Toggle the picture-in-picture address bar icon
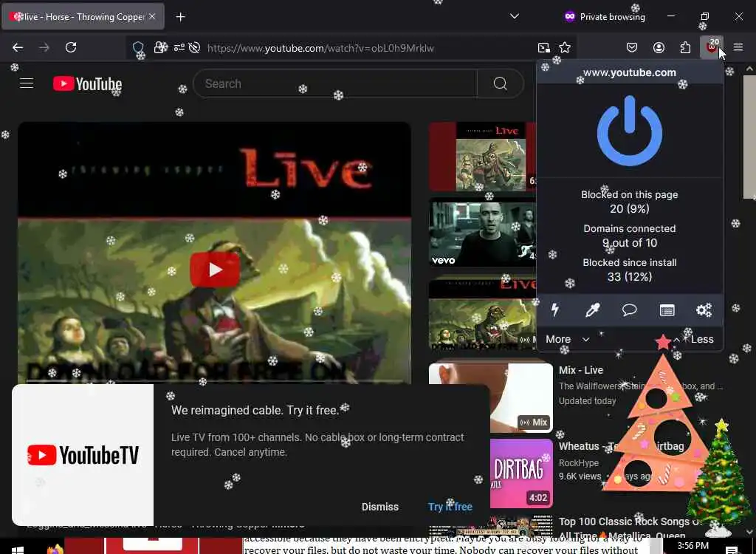756x554 pixels. [x=544, y=47]
